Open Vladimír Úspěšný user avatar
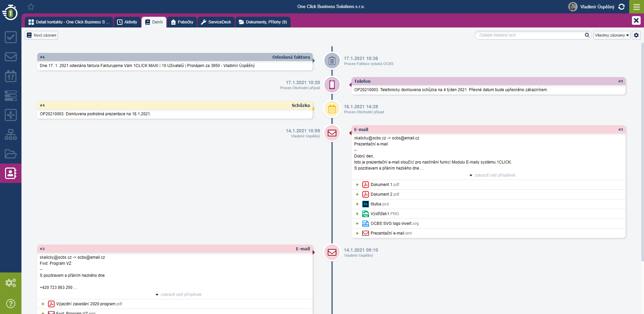The width and height of the screenshot is (644, 314). click(573, 7)
